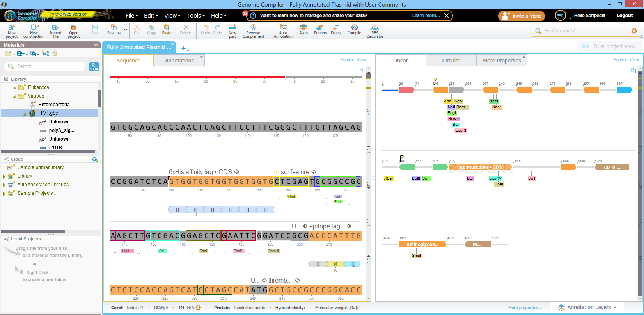Take snapshot of Linear view camera icon
This screenshot has height=315, width=644.
coord(633,71)
